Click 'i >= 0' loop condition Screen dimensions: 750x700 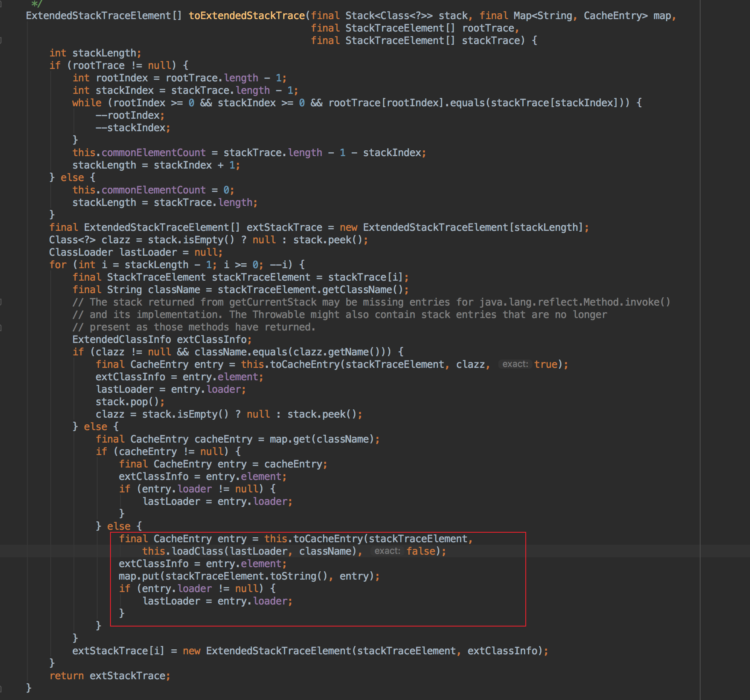click(x=240, y=265)
